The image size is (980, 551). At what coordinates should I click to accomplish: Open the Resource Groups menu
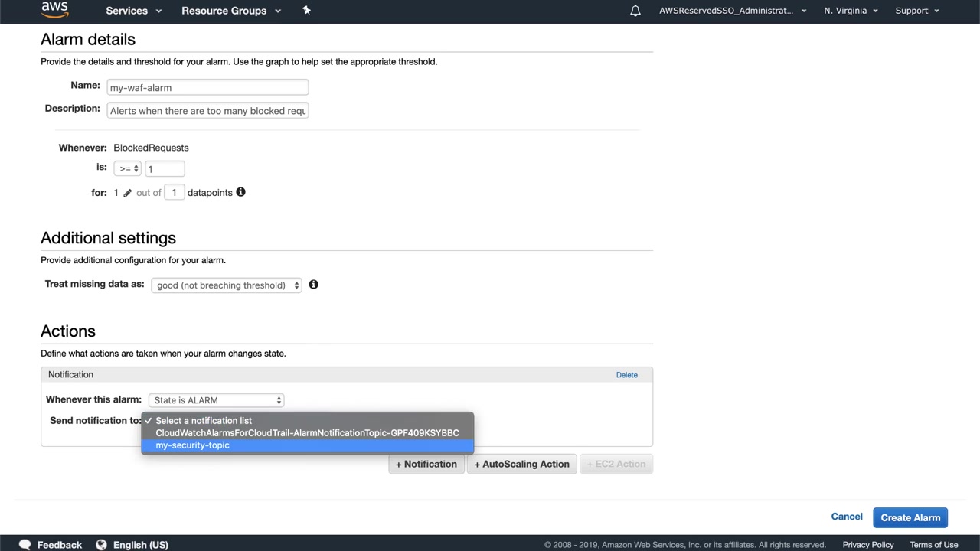click(x=230, y=11)
